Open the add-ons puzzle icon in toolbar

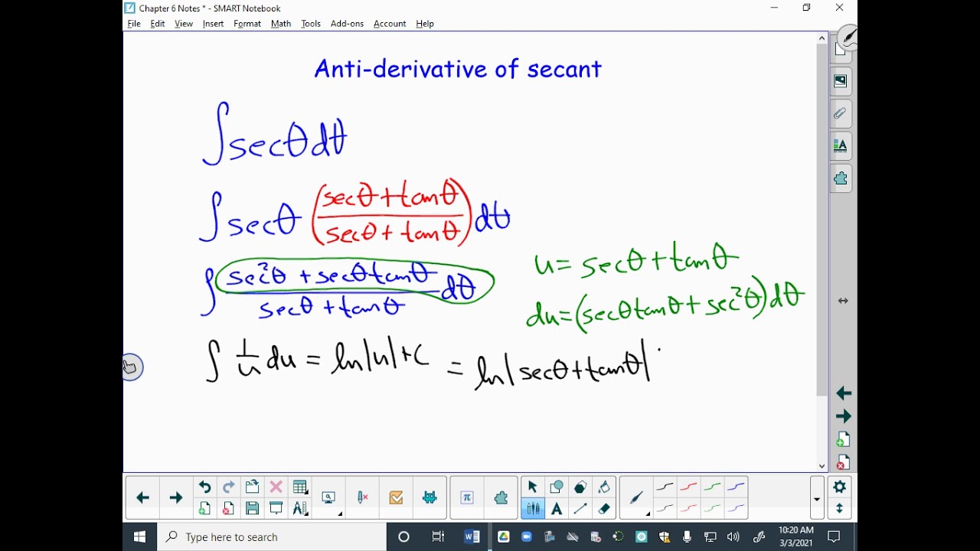pyautogui.click(x=501, y=497)
